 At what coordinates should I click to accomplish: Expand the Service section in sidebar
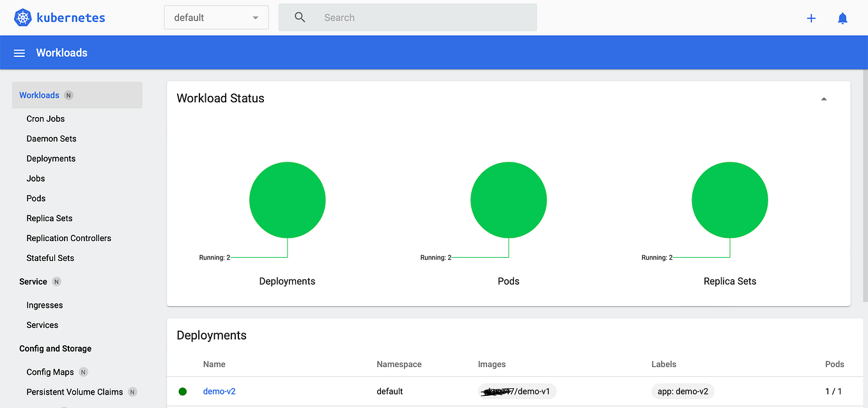click(31, 281)
